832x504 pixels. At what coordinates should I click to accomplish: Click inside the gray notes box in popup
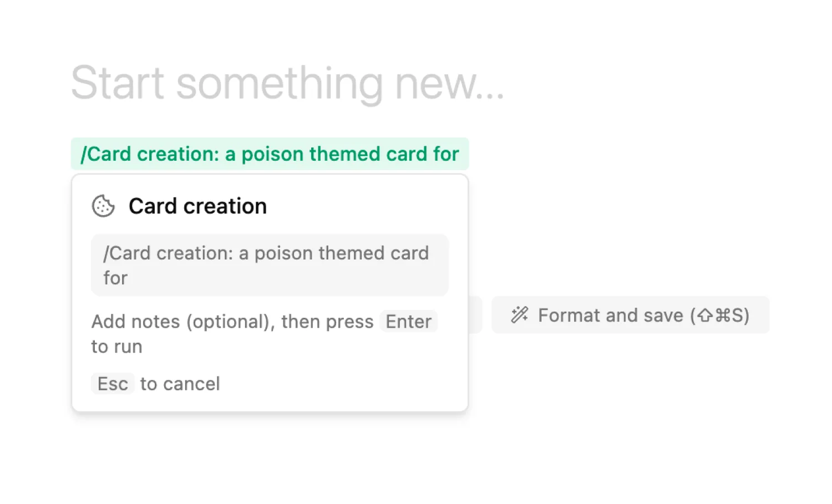tap(270, 265)
